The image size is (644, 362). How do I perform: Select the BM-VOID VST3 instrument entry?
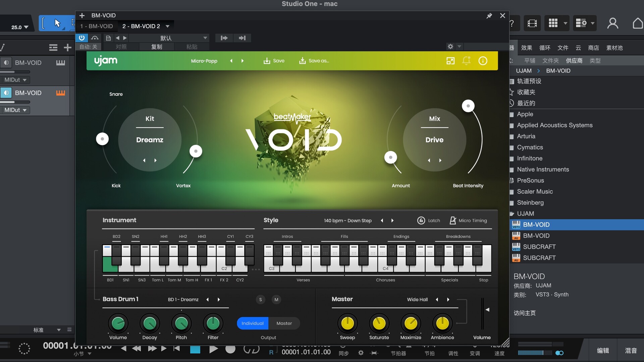click(x=577, y=225)
